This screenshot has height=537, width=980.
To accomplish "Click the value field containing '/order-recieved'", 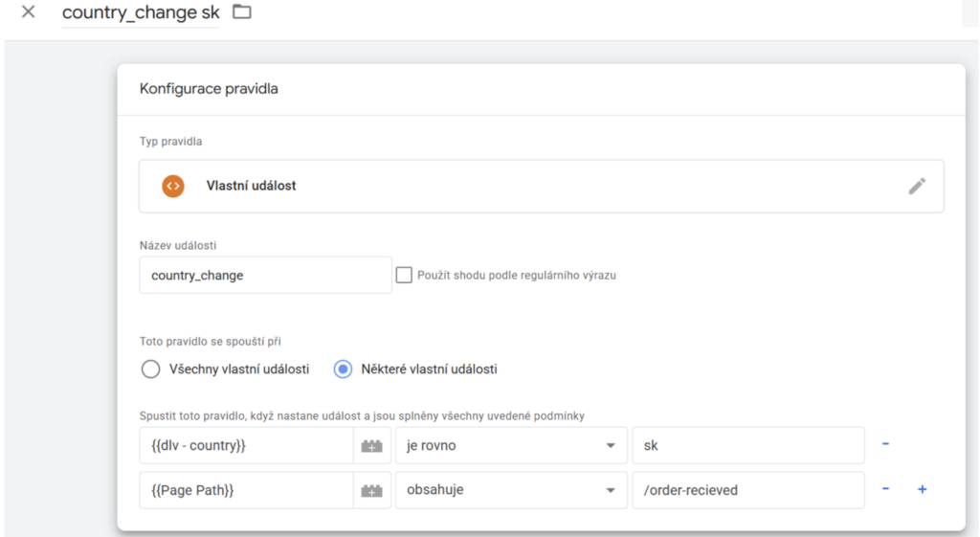I will pyautogui.click(x=747, y=490).
